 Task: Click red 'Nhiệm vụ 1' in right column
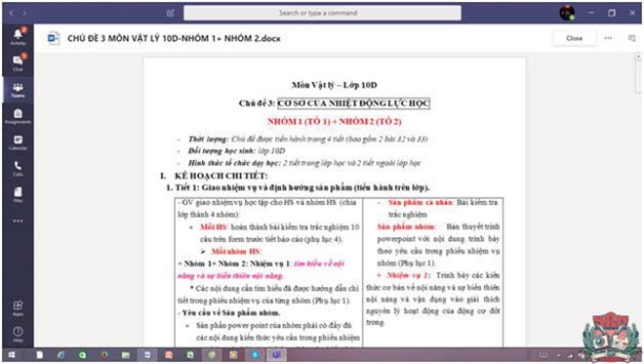(407, 275)
